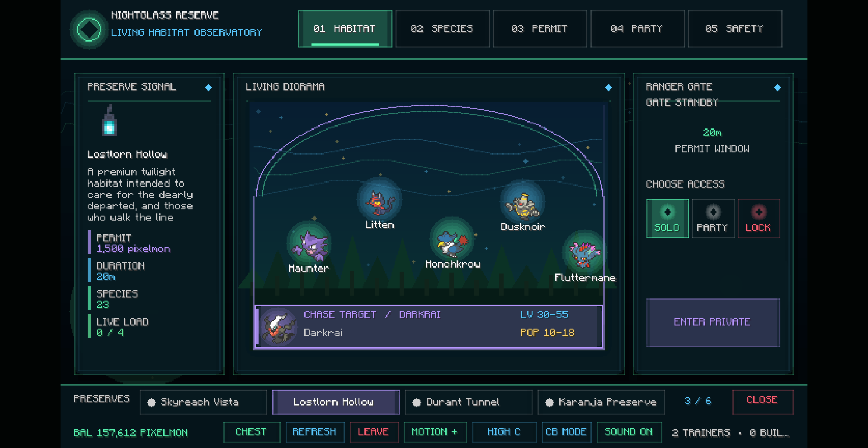Toggle the MOTION + setting
Image resolution: width=868 pixels, height=448 pixels.
click(434, 432)
